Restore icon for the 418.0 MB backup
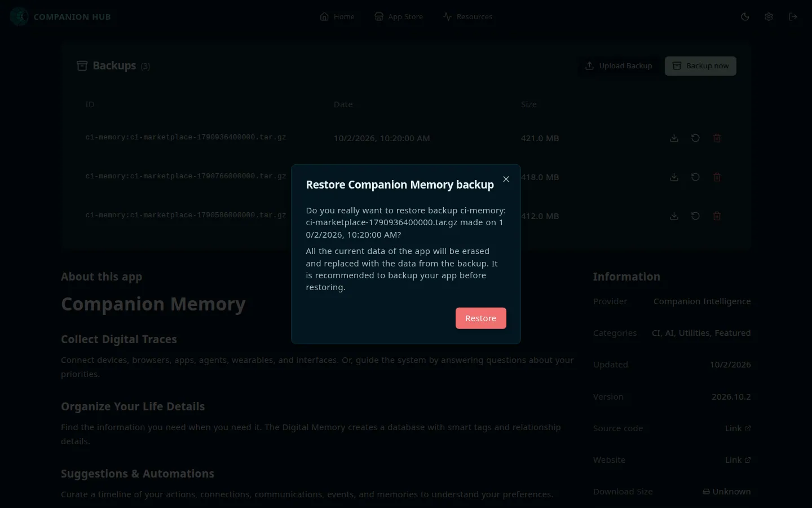The height and width of the screenshot is (508, 812). (695, 177)
